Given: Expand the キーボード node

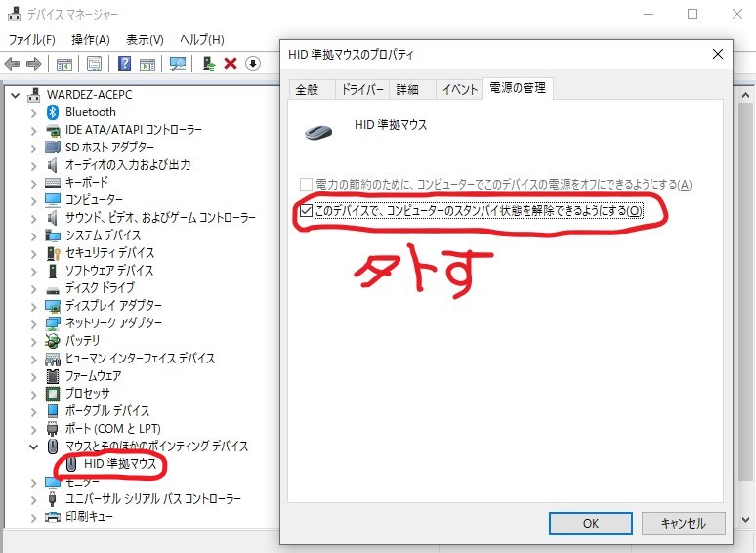Looking at the screenshot, I should pos(33,183).
